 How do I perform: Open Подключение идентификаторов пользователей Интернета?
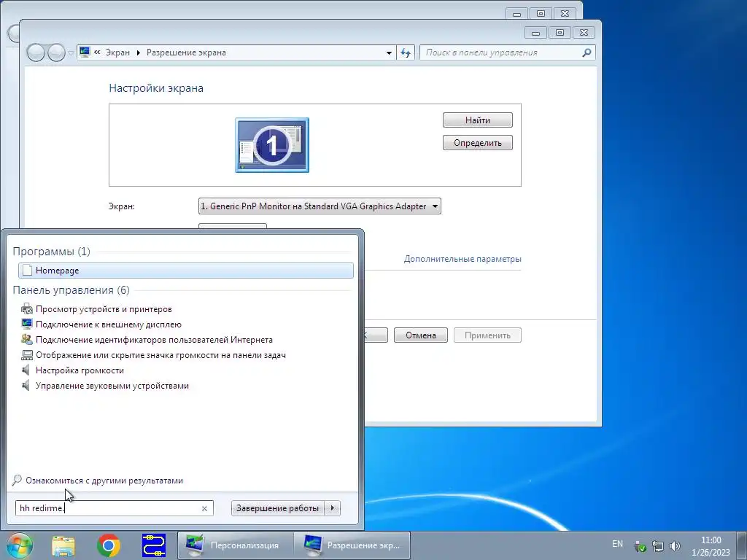click(155, 340)
